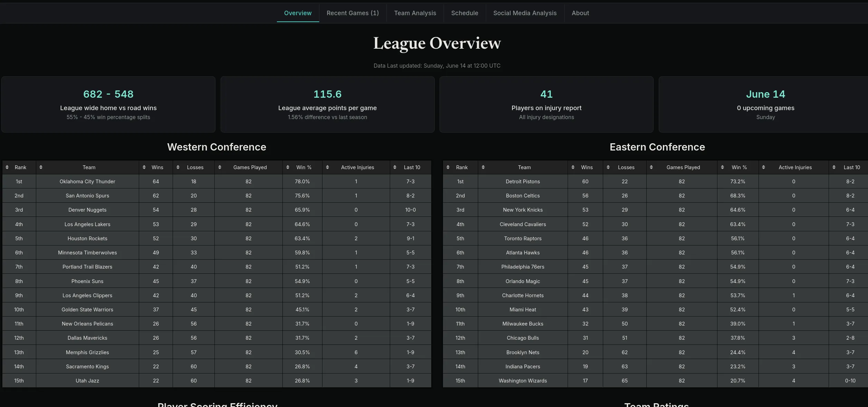
Task: Switch to Recent Games (1) tab
Action: point(353,13)
